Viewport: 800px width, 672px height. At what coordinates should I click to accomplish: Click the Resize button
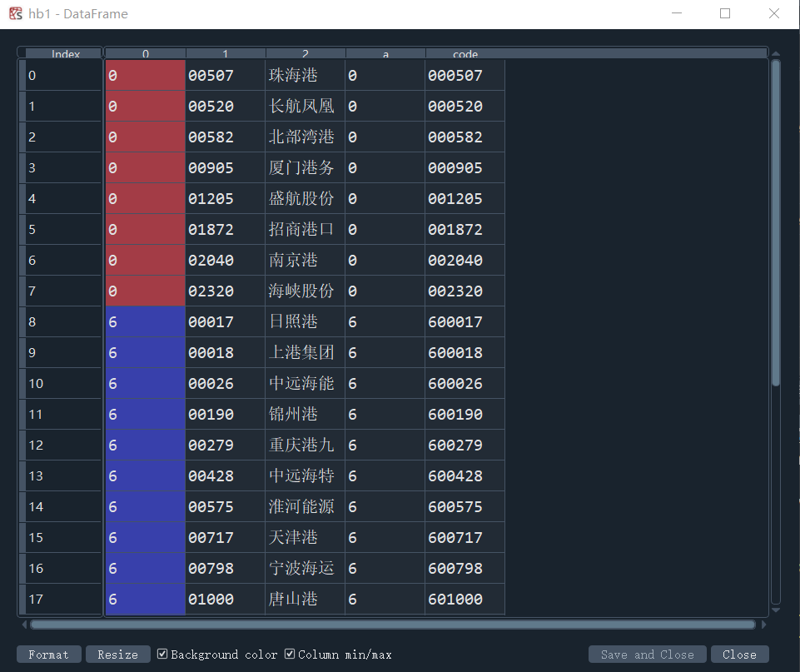pos(118,655)
